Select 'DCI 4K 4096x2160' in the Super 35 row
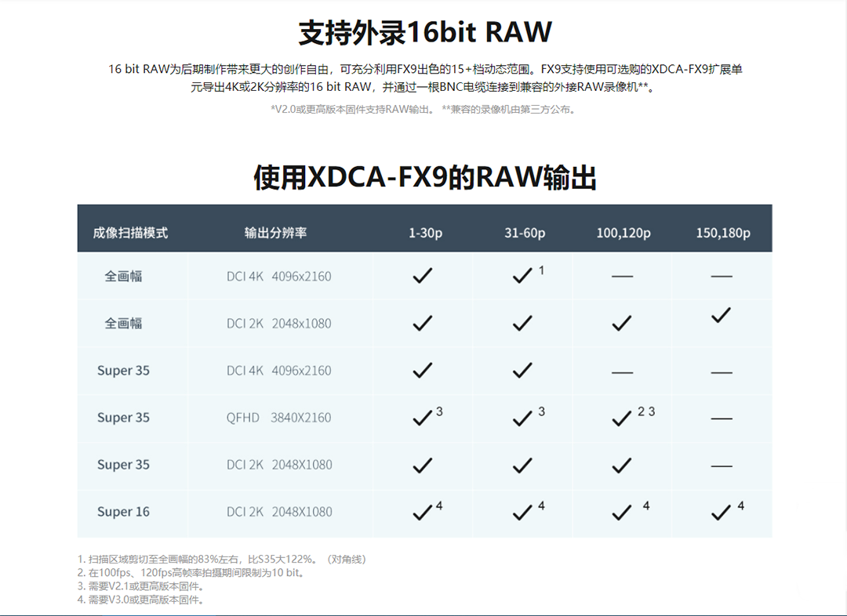Screen dimensions: 847x616 click(x=278, y=371)
